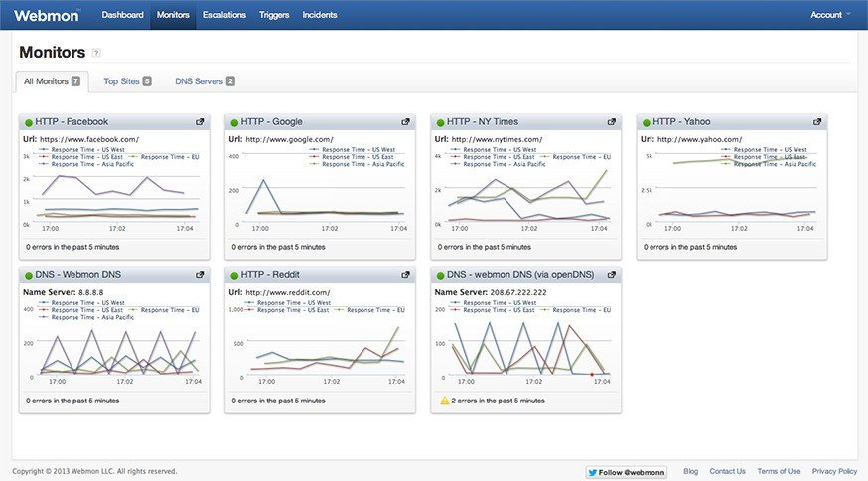Screen dimensions: 868x481
Task: Toggle EU legend in Reddit chart
Action: [x=369, y=310]
